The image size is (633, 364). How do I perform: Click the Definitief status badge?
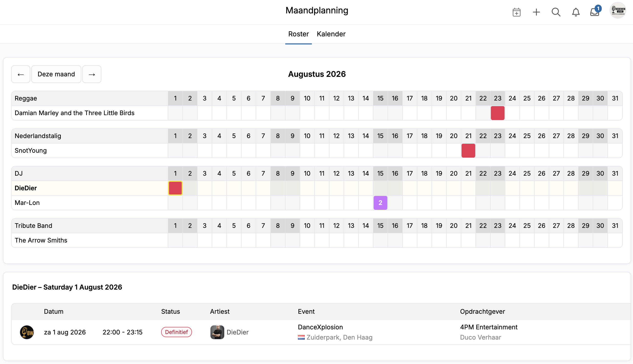[176, 332]
